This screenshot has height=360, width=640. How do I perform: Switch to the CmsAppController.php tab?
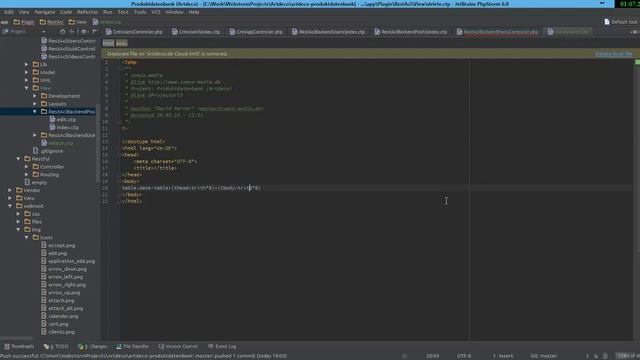coord(256,32)
